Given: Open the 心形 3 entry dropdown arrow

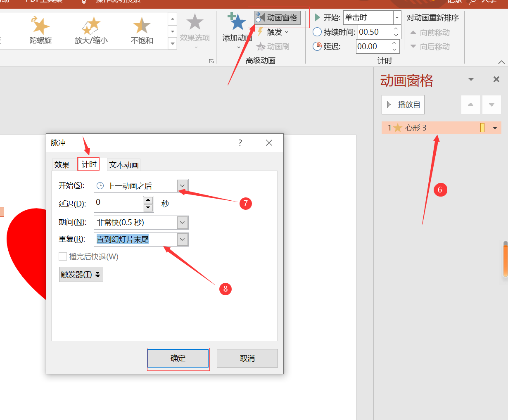Looking at the screenshot, I should tap(495, 128).
